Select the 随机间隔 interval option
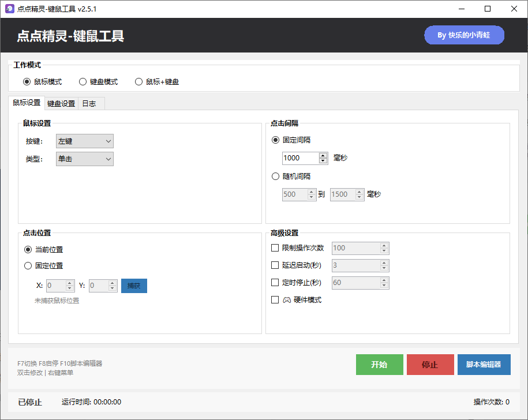This screenshot has height=420, width=528. pyautogui.click(x=275, y=176)
